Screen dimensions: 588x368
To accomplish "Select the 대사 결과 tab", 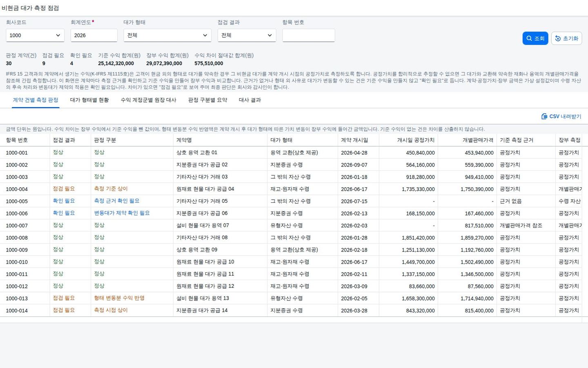I will 250,100.
